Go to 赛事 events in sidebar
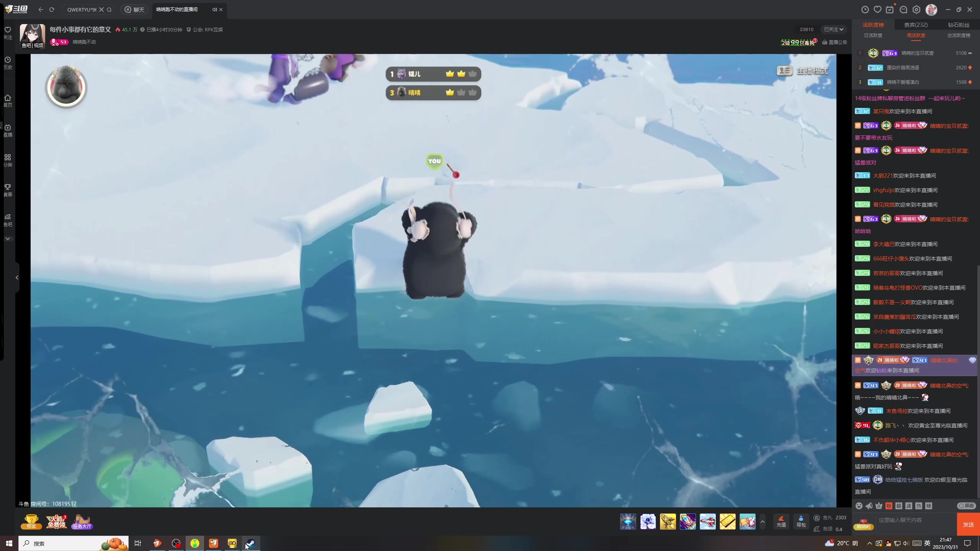Viewport: 980px width, 551px height. (x=8, y=190)
